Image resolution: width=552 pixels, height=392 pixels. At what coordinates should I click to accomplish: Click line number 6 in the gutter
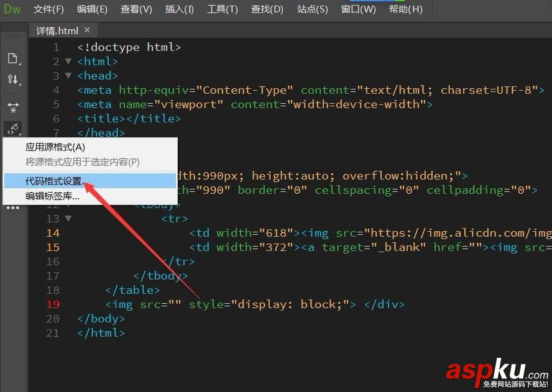click(56, 119)
